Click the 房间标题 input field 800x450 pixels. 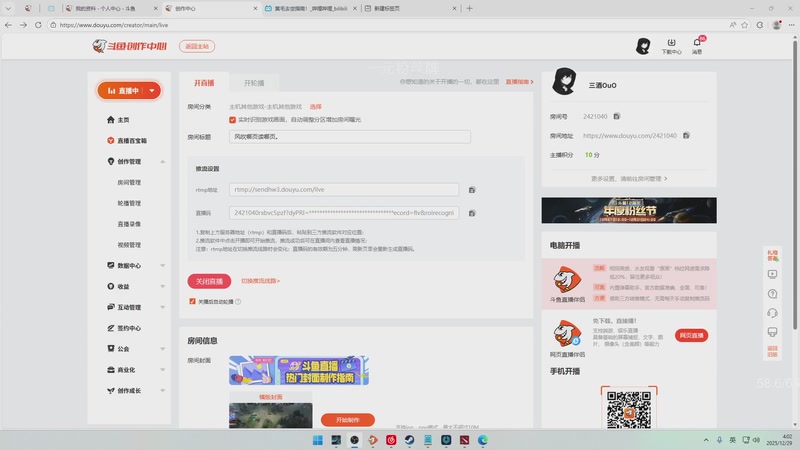tap(350, 137)
